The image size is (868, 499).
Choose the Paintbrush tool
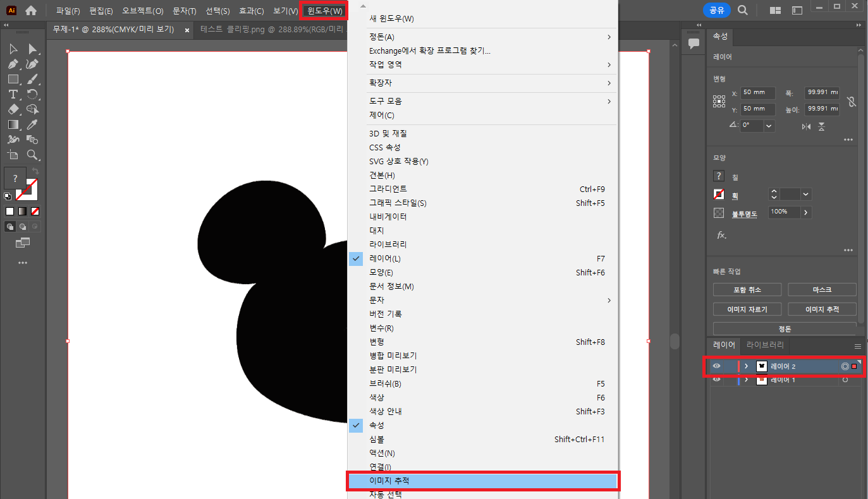32,80
